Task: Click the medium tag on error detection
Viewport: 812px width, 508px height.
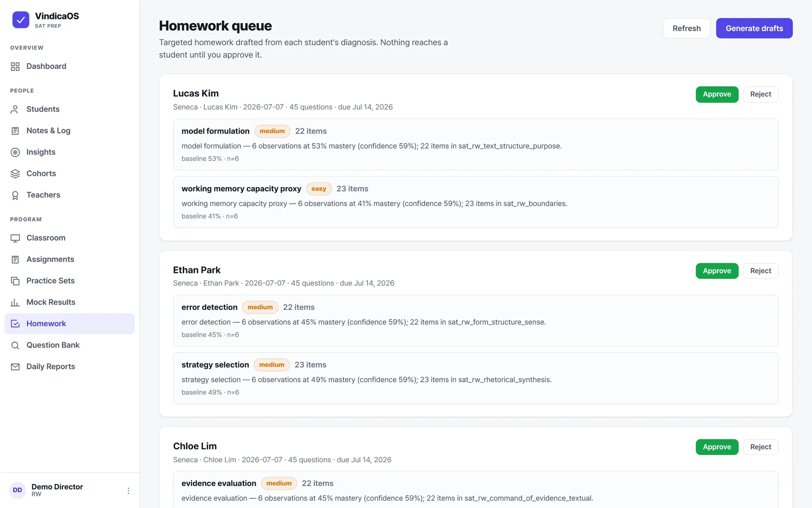Action: pos(260,308)
